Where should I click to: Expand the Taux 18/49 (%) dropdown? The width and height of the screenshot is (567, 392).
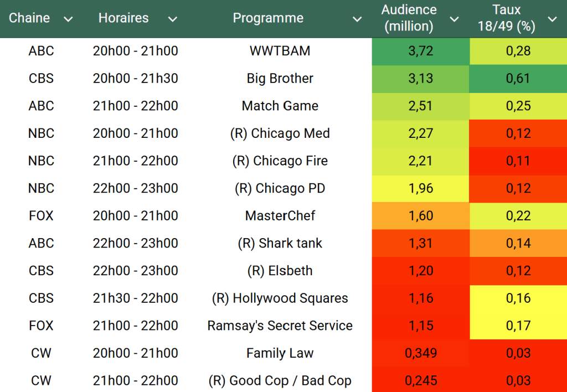(x=552, y=19)
